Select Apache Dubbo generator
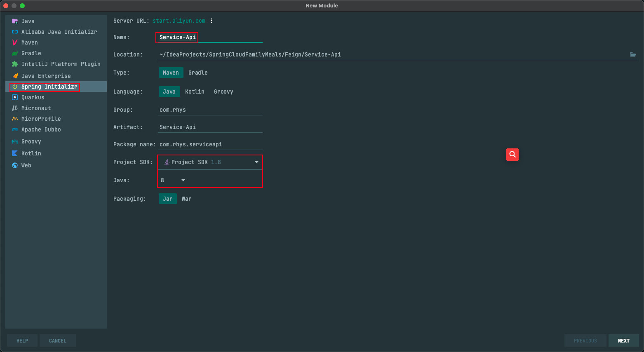Screen dimensions: 644x352 pyautogui.click(x=41, y=129)
